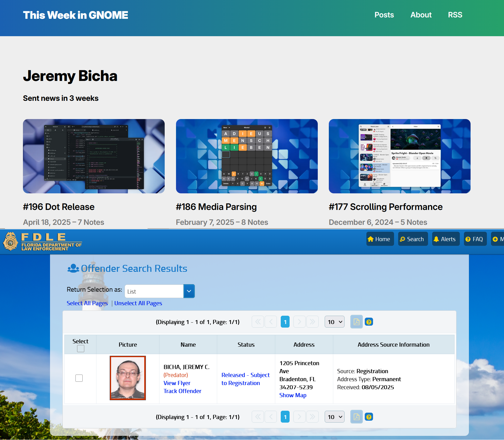504x440 pixels.
Task: Click Unselect All Pages link
Action: (138, 303)
